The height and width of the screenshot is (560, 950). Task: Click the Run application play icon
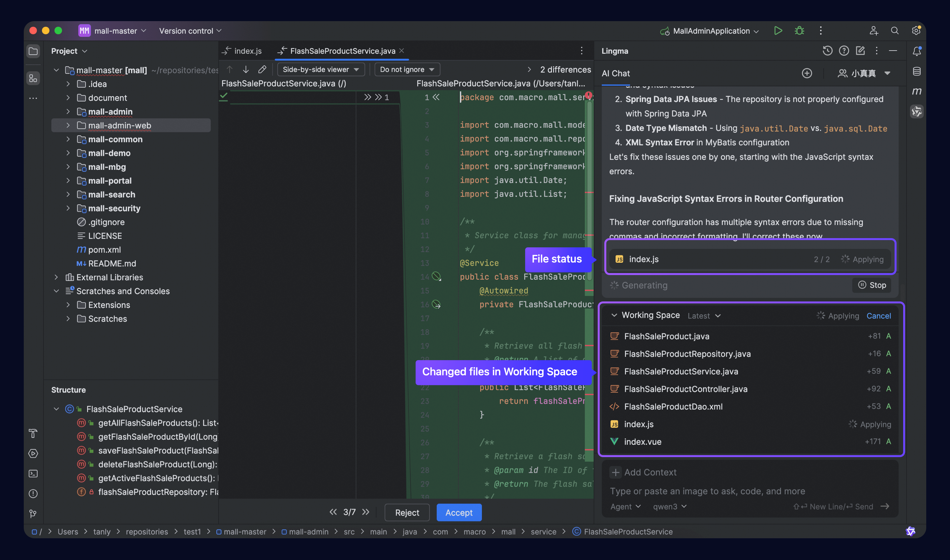pos(777,31)
